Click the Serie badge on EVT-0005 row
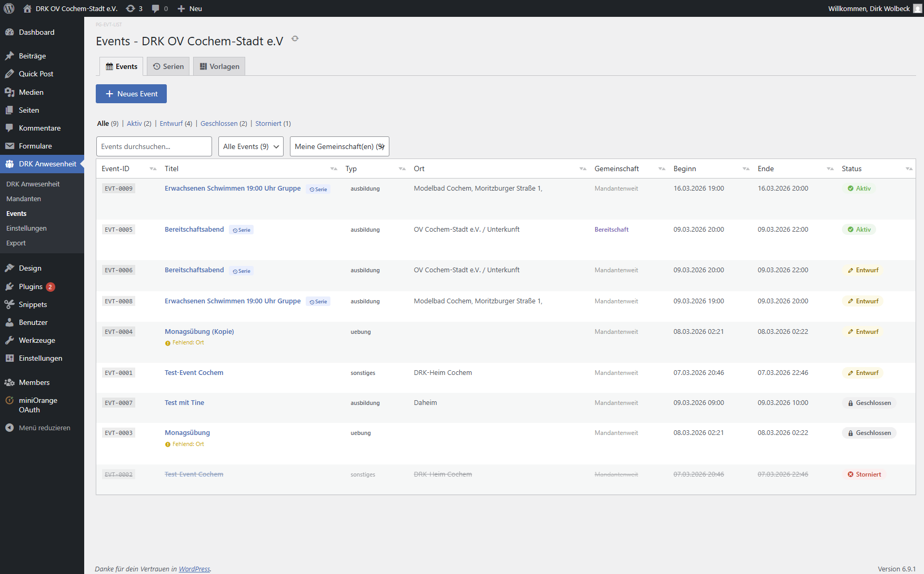Screen dimensions: 924x574 pyautogui.click(x=242, y=230)
